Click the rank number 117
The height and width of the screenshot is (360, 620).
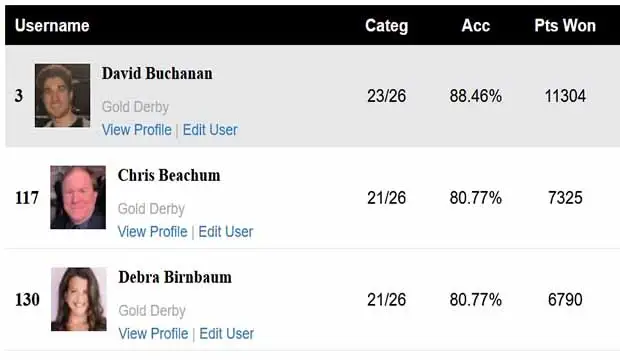(27, 198)
